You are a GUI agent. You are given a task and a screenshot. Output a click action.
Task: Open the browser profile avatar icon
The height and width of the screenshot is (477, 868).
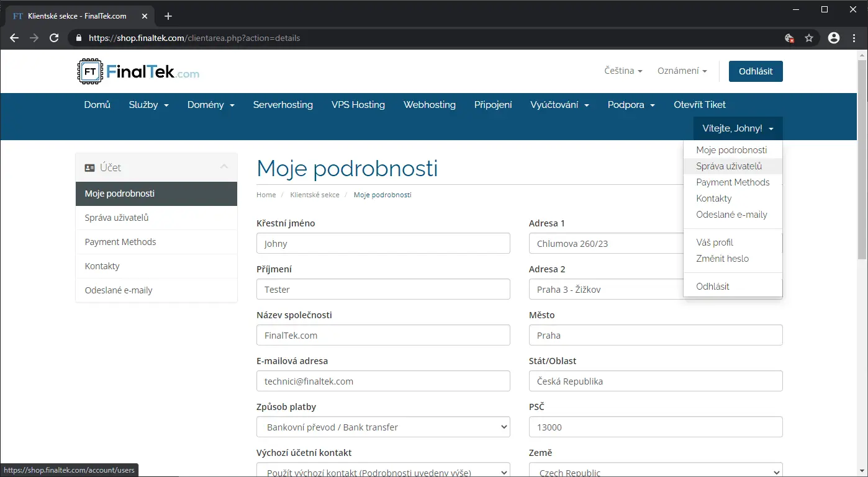click(x=834, y=38)
